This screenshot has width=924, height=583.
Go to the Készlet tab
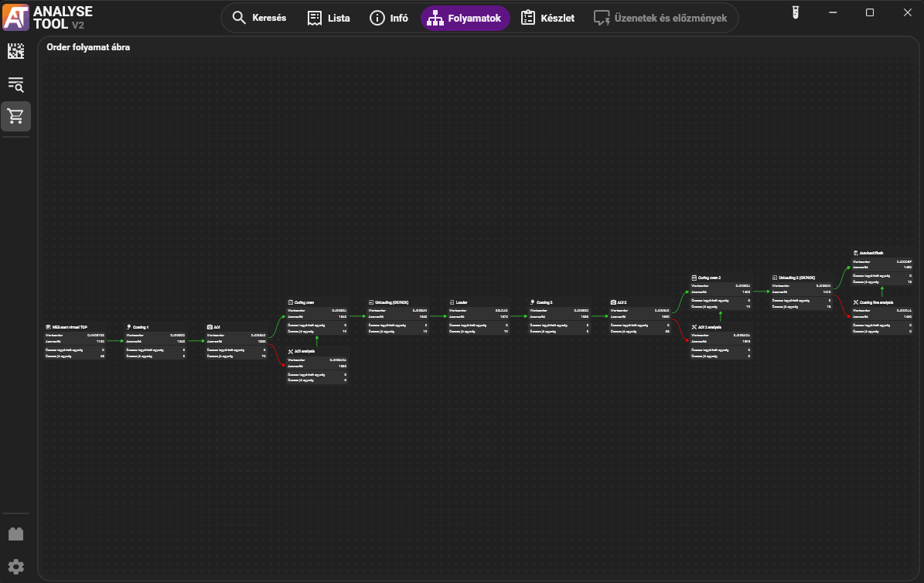click(x=547, y=18)
